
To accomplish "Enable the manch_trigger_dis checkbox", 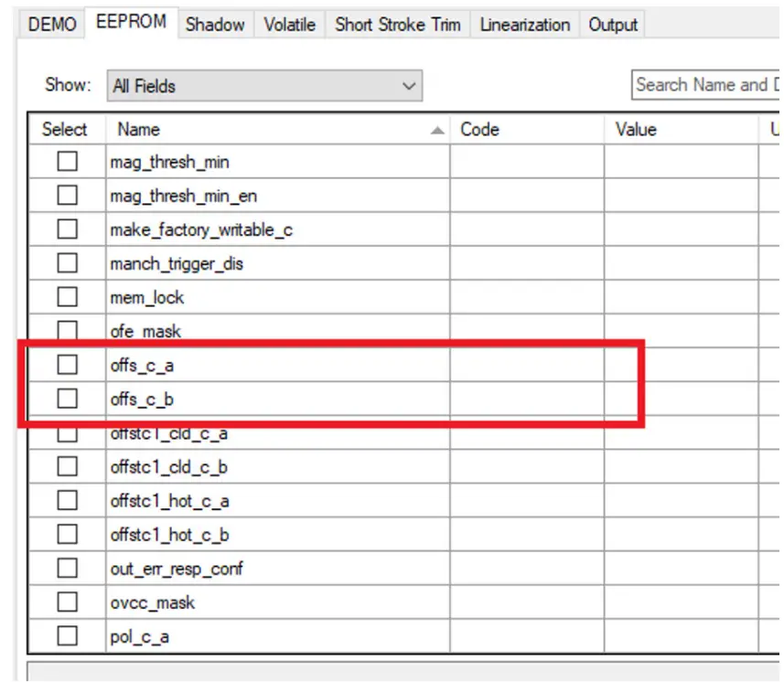I will [68, 262].
